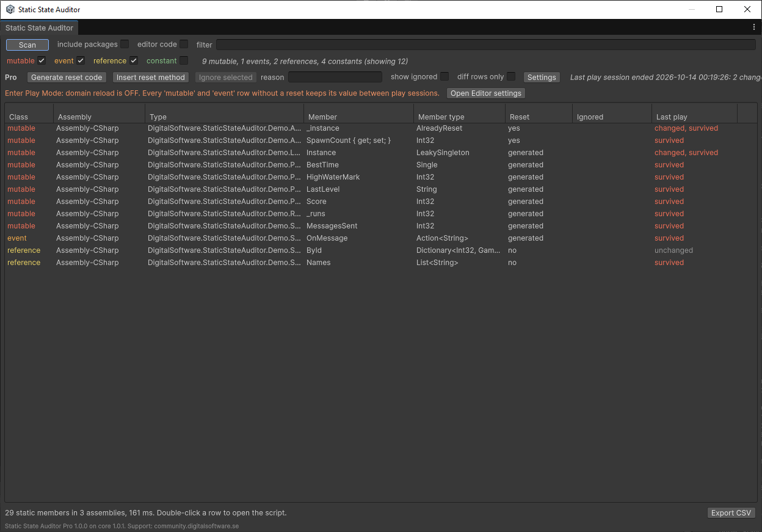Click the Last play session ended text

click(666, 78)
